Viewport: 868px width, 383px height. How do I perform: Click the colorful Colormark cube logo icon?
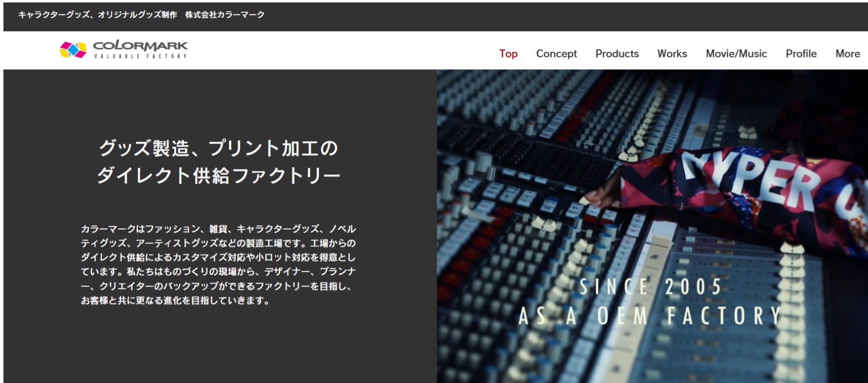coord(73,49)
